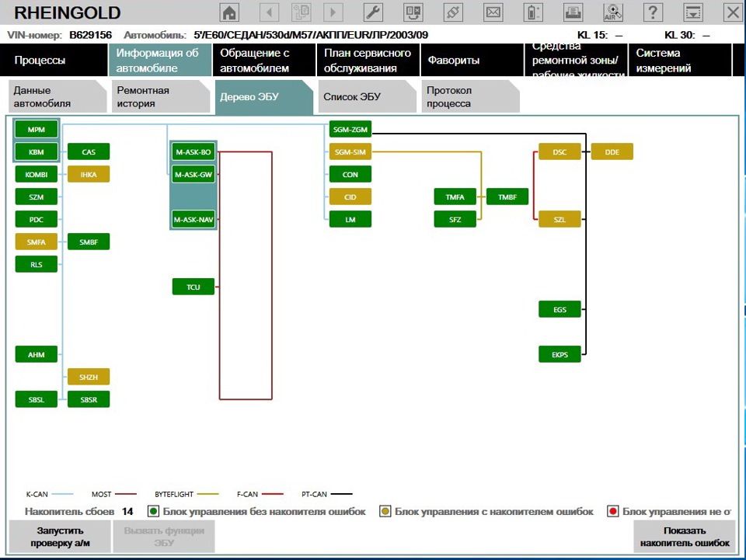Select the DDE control unit

[x=612, y=152]
